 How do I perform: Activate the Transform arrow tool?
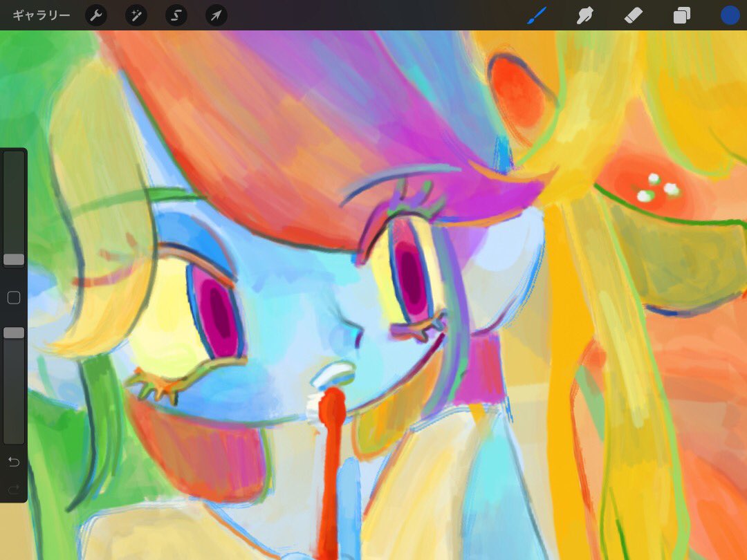point(216,16)
